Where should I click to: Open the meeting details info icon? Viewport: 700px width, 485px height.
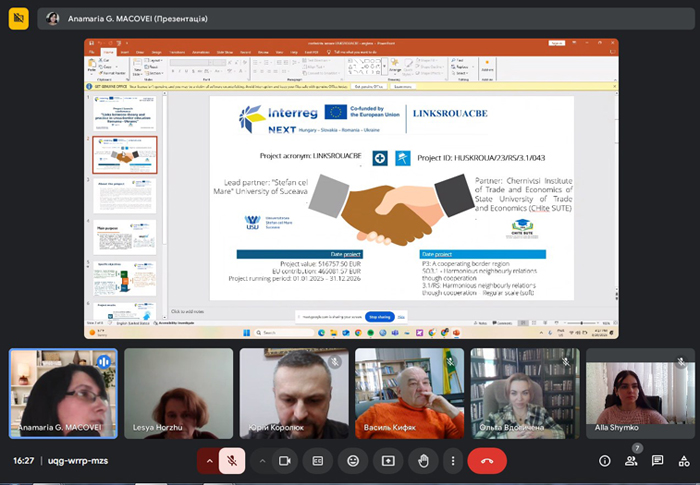[x=605, y=461]
